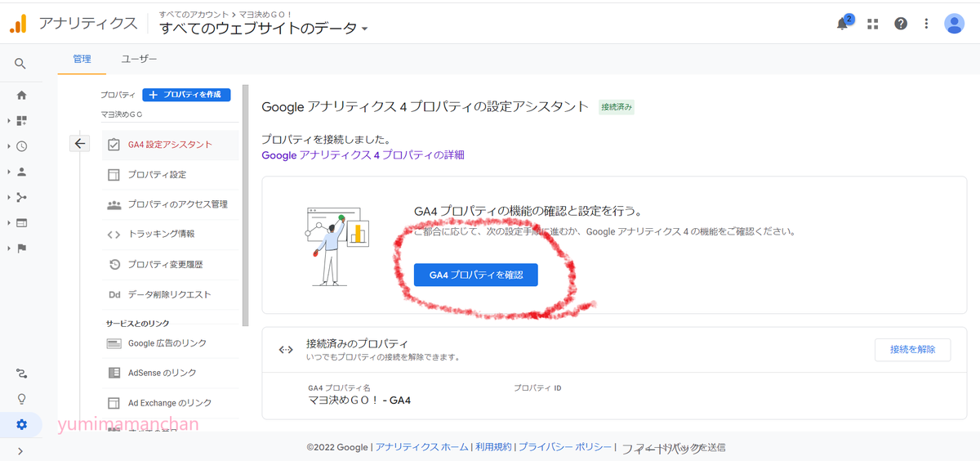
Task: Go to Home icon in sidebar
Action: click(22, 95)
